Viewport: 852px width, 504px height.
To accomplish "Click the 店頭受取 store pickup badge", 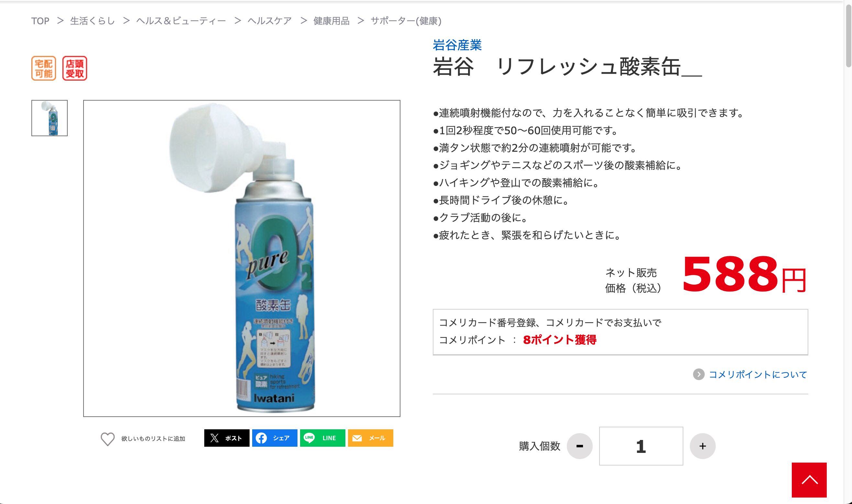I will point(75,68).
